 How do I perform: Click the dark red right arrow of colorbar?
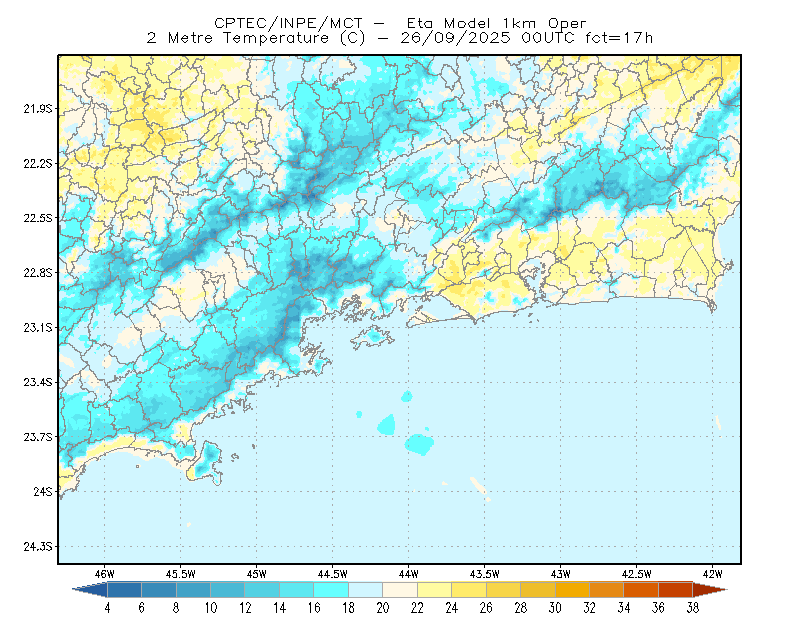coord(709,589)
